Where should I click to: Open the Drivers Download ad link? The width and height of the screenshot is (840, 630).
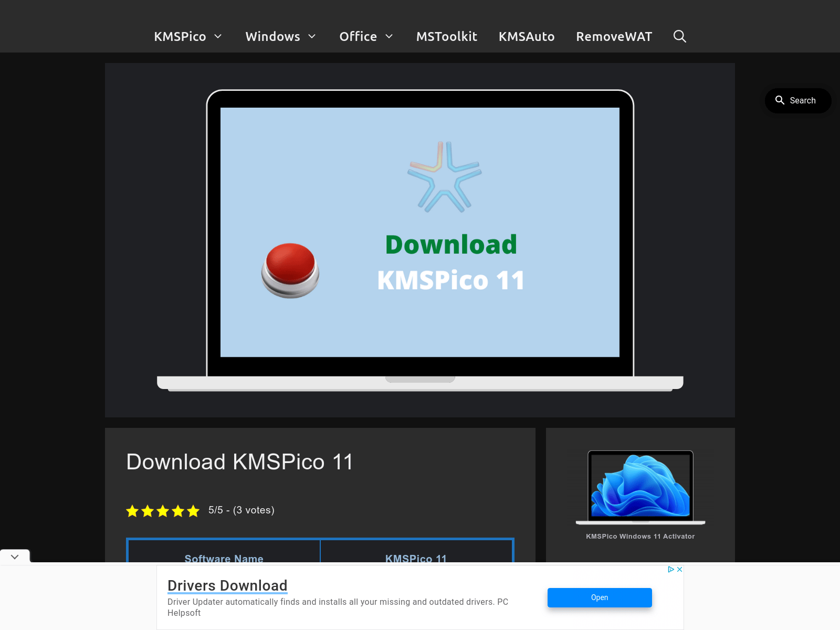pyautogui.click(x=227, y=585)
